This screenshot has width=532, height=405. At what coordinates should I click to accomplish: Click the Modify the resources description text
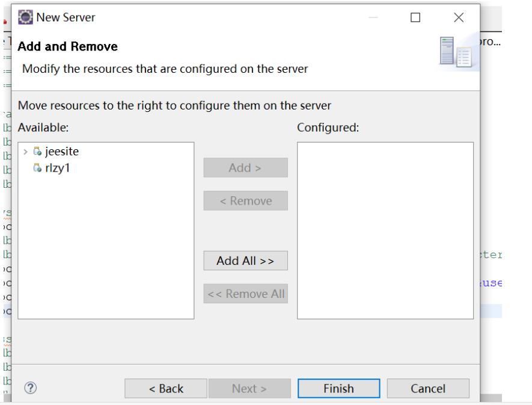point(165,69)
